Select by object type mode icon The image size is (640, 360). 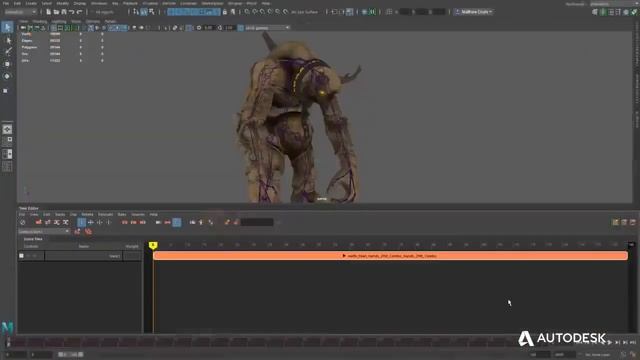(144, 12)
